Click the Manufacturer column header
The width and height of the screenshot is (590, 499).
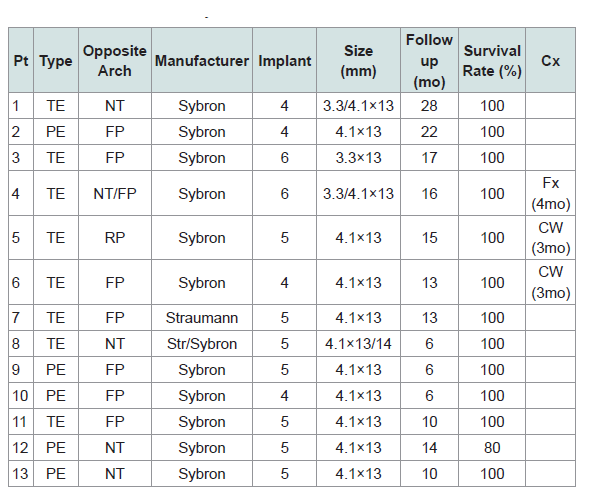pyautogui.click(x=202, y=60)
